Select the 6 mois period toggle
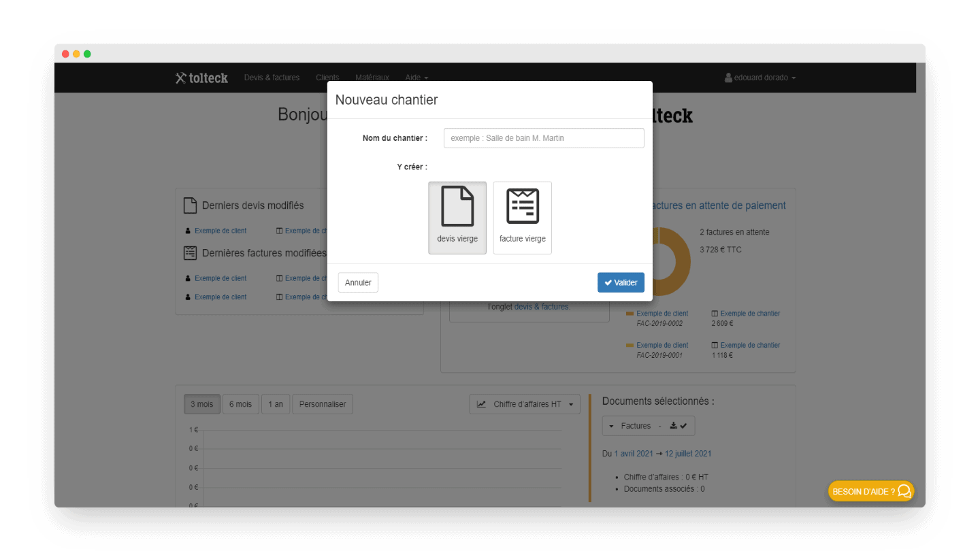 pos(240,404)
